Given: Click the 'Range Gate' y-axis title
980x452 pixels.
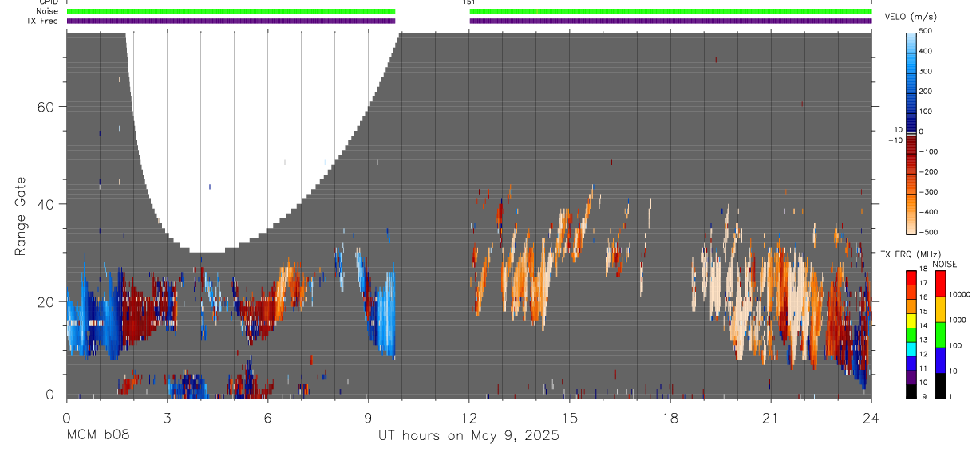Looking at the screenshot, I should click(20, 217).
